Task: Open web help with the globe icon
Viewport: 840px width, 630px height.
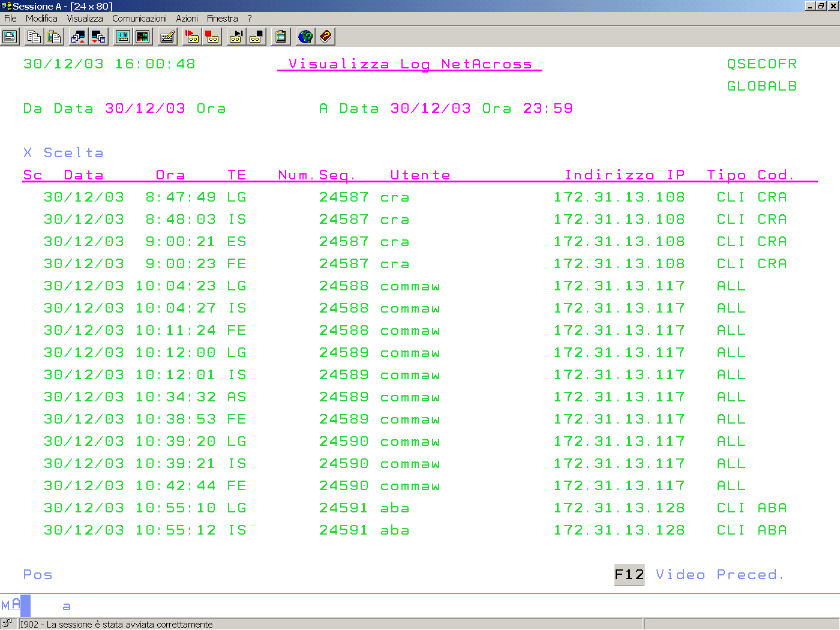Action: coord(305,37)
